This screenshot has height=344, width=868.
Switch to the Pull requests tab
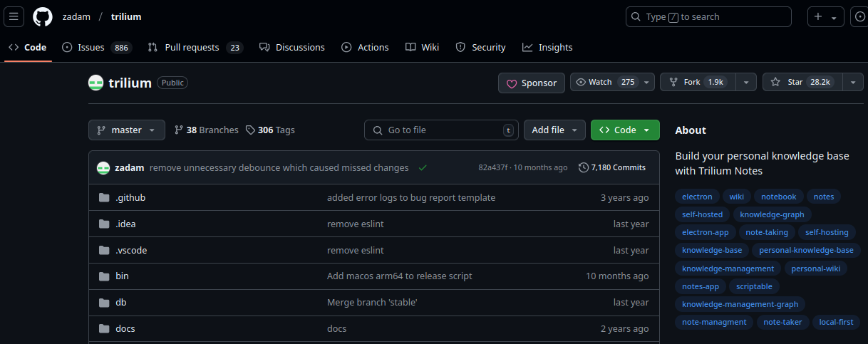pos(195,47)
